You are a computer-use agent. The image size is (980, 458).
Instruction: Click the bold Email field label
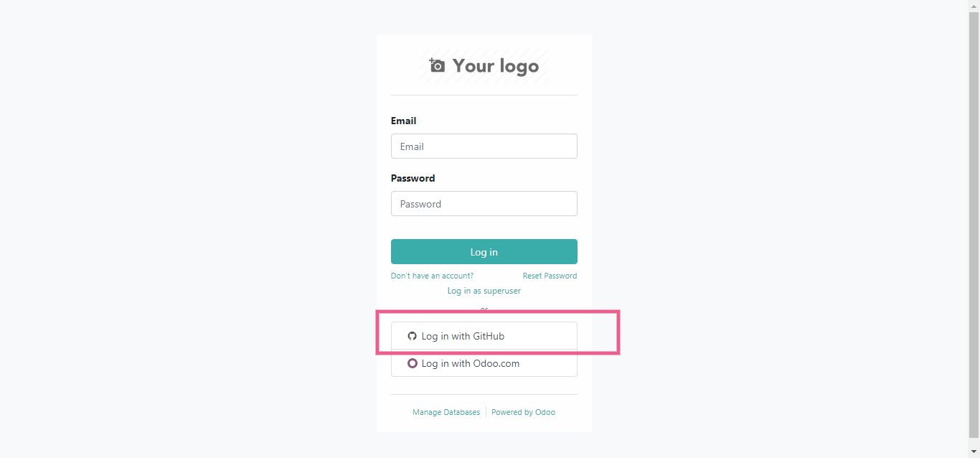coord(403,121)
